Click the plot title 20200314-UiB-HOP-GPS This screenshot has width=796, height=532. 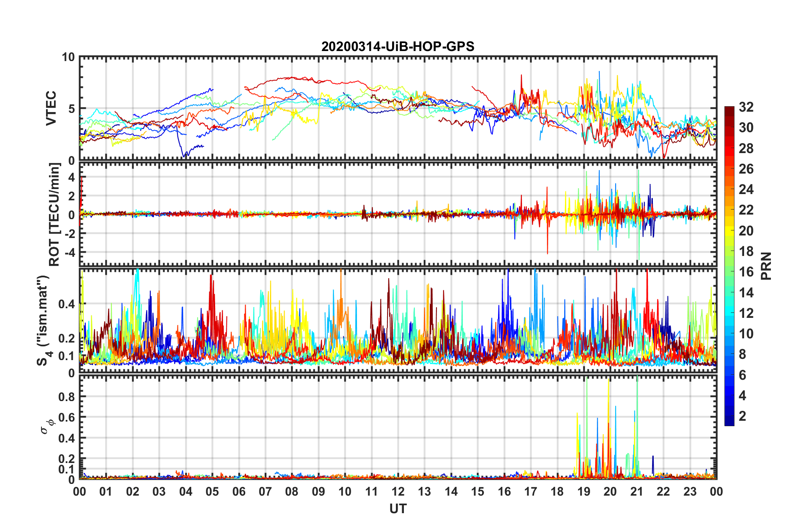coord(398,46)
